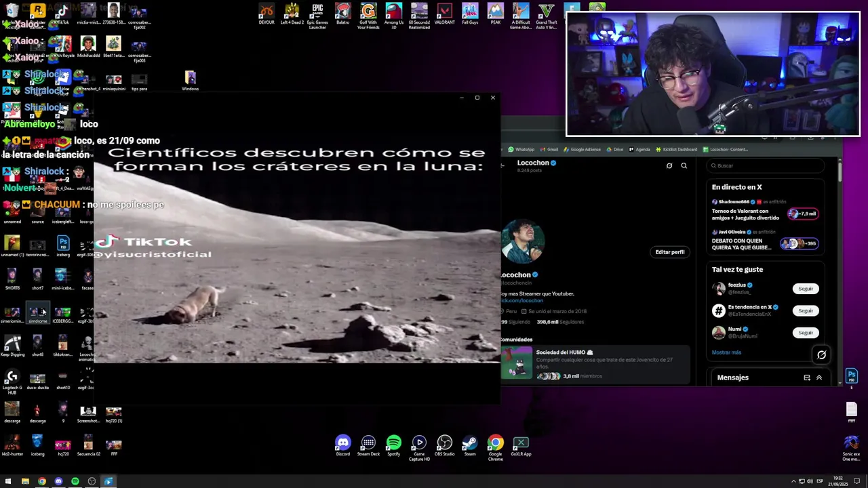The image size is (868, 488).
Task: Follow feezius with Seguir button
Action: pos(806,289)
